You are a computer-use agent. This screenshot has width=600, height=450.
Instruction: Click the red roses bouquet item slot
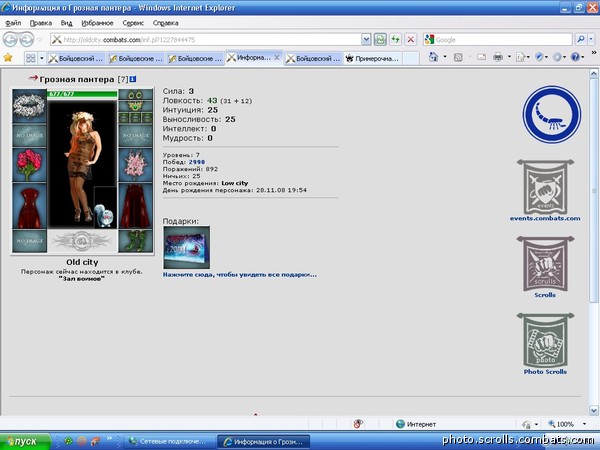tap(29, 165)
